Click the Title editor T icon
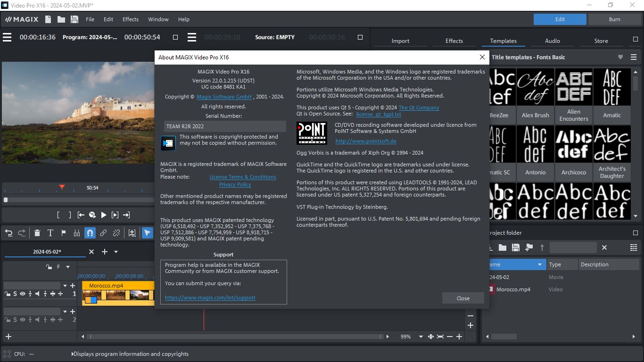The width and height of the screenshot is (644, 362). (50, 233)
